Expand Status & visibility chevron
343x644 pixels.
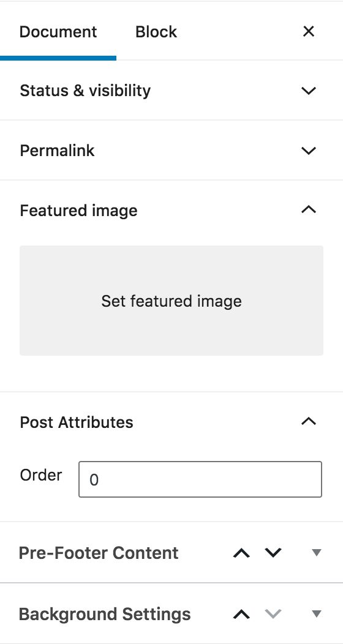(309, 91)
